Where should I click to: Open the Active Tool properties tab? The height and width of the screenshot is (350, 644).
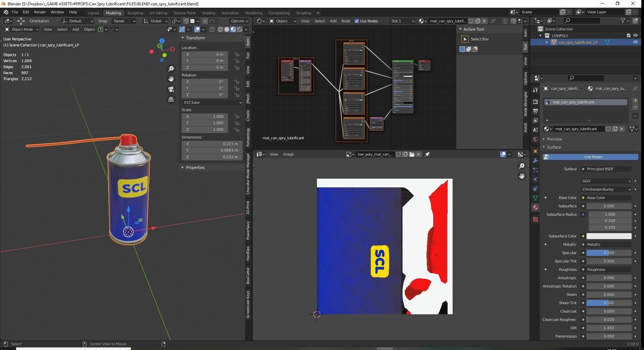(535, 90)
